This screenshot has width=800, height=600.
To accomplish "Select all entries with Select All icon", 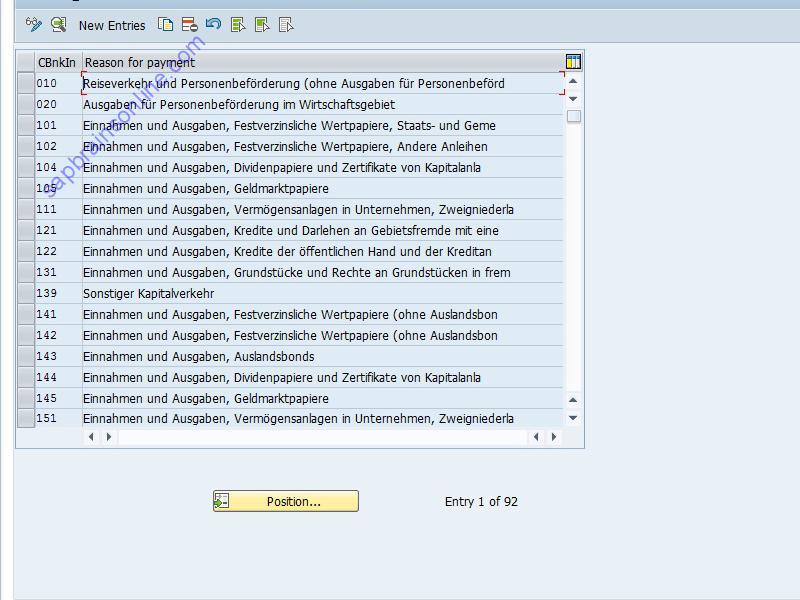I will coord(237,25).
